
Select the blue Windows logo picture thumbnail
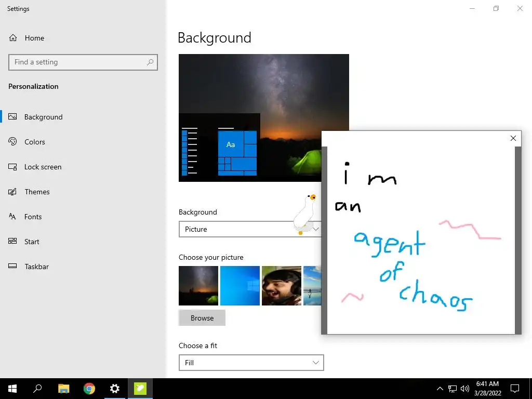240,286
